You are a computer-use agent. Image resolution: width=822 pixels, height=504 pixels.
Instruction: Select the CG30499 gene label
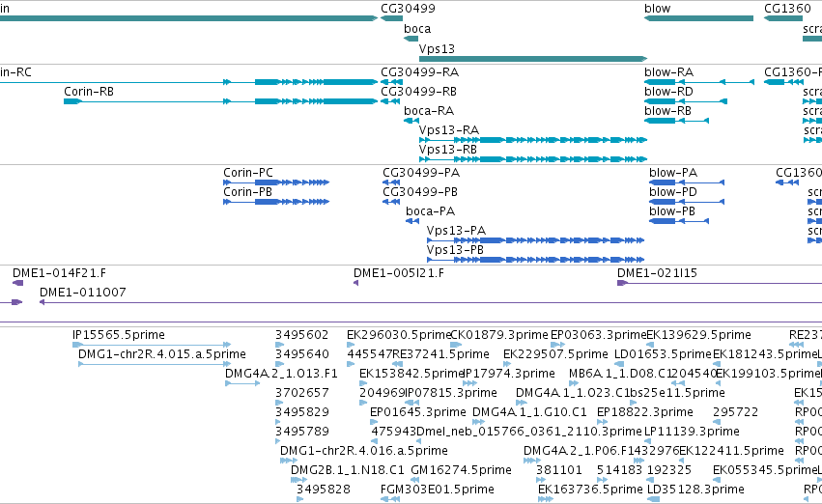coord(408,9)
